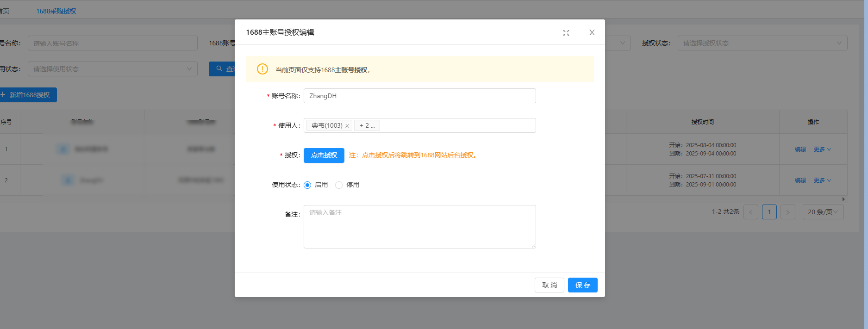Click the plus icon on 新增1688授权
Image resolution: width=868 pixels, height=329 pixels.
click(x=3, y=95)
